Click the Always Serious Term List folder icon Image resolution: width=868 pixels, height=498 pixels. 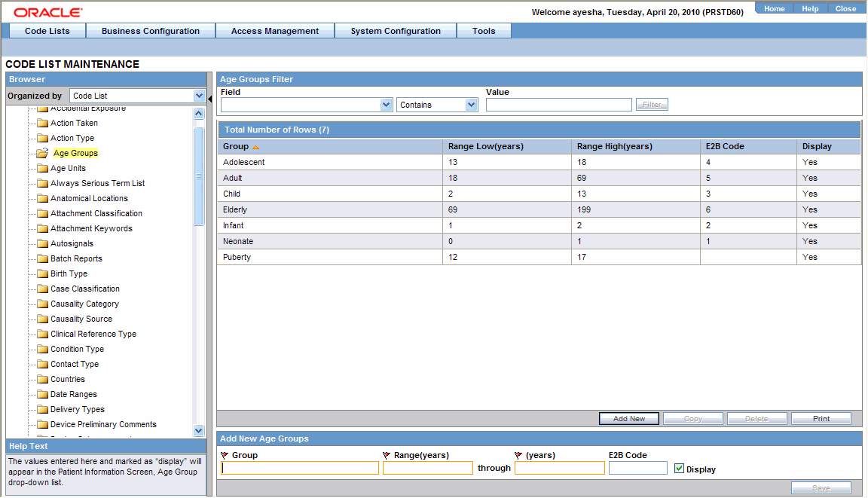tap(43, 183)
